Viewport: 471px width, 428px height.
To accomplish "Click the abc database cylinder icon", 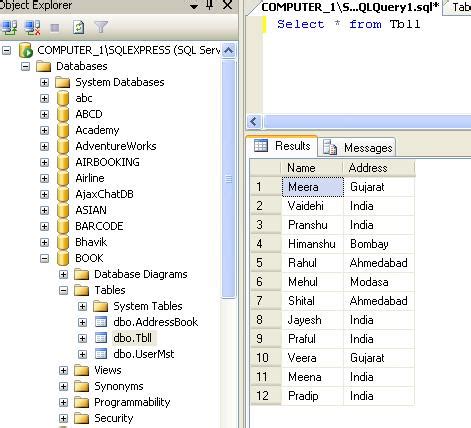I will click(62, 98).
